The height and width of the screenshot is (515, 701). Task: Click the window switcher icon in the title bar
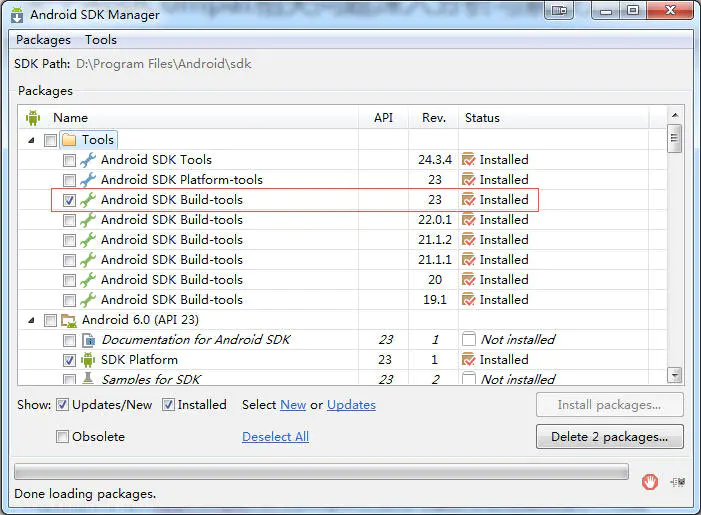[x=559, y=10]
